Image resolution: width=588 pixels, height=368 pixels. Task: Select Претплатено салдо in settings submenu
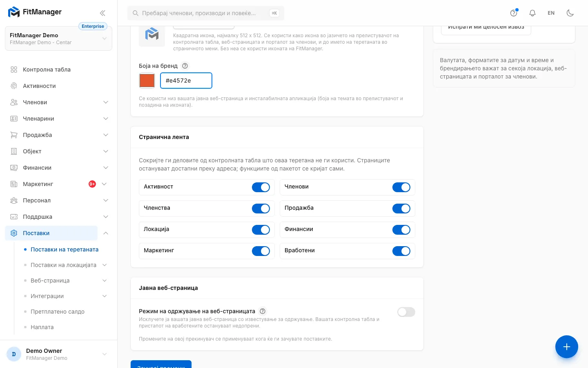click(58, 312)
